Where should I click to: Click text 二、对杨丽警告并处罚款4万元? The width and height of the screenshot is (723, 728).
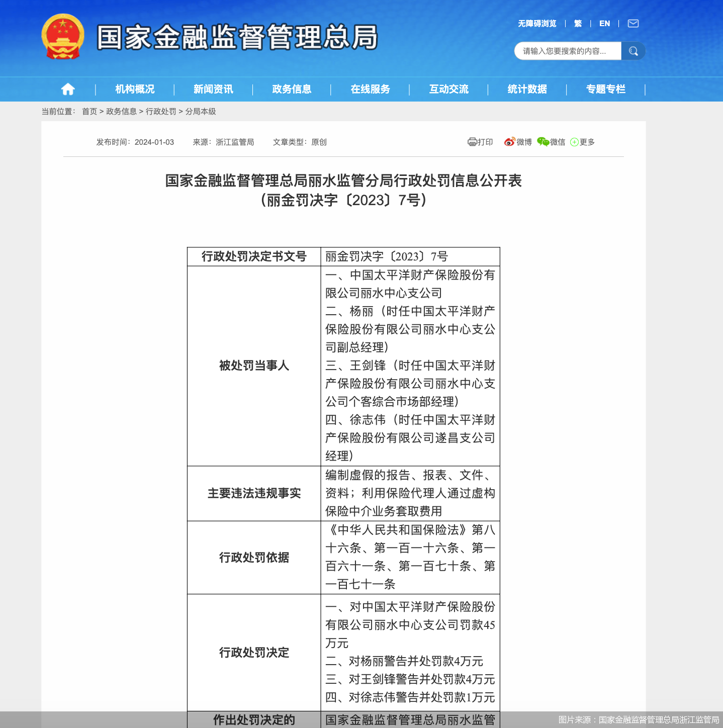click(x=404, y=661)
